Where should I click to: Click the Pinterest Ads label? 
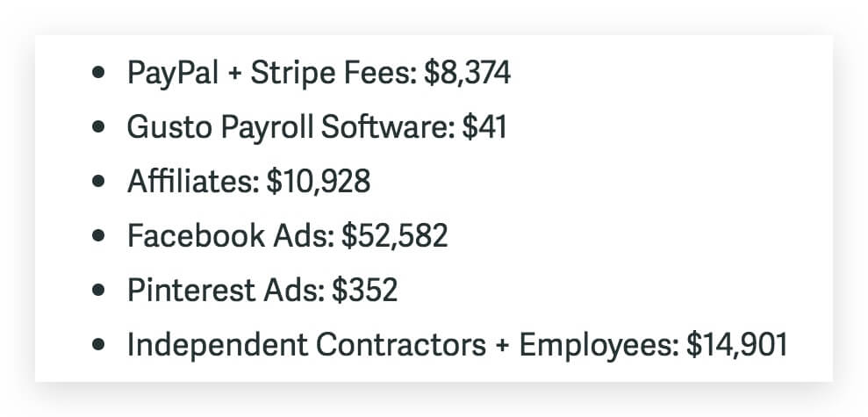[226, 291]
